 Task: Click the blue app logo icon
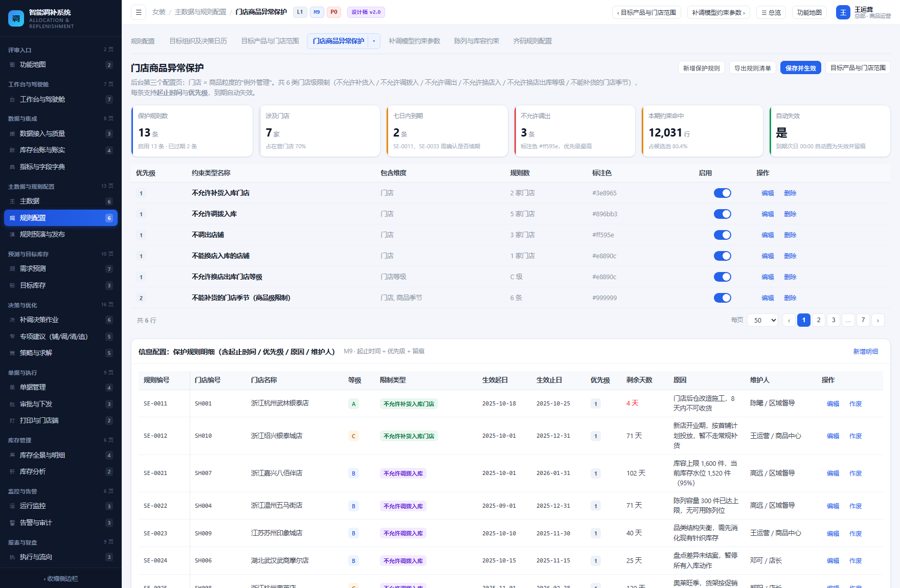click(16, 18)
